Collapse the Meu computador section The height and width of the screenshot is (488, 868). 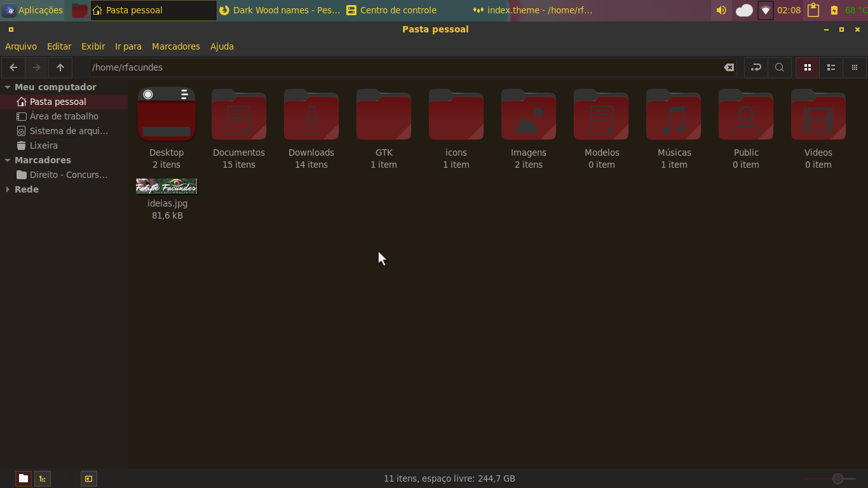tap(8, 87)
